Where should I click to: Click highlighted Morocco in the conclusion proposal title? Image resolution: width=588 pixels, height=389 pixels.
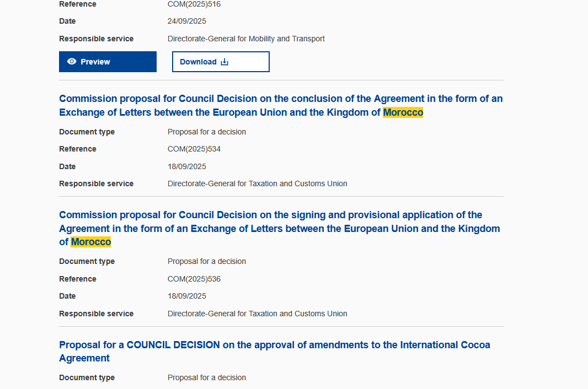point(403,113)
